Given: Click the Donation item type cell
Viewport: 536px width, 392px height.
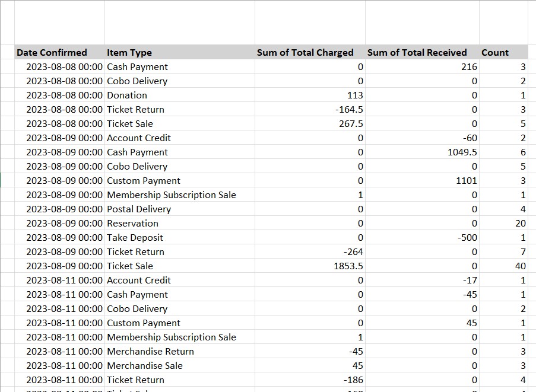Looking at the screenshot, I should coord(179,95).
